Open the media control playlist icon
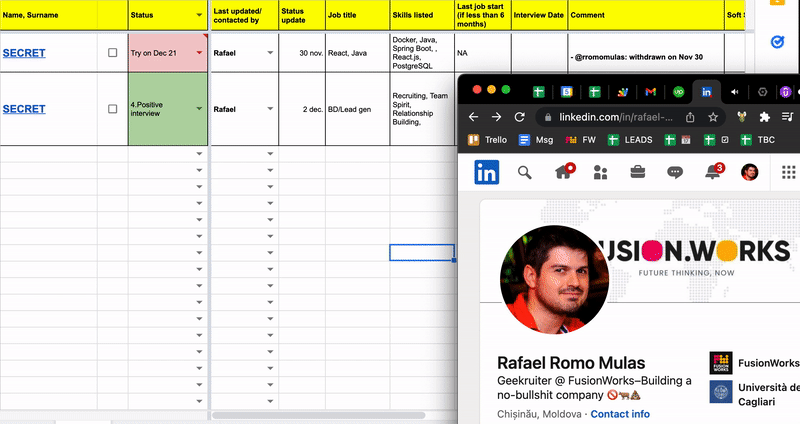The height and width of the screenshot is (424, 800). (x=787, y=117)
